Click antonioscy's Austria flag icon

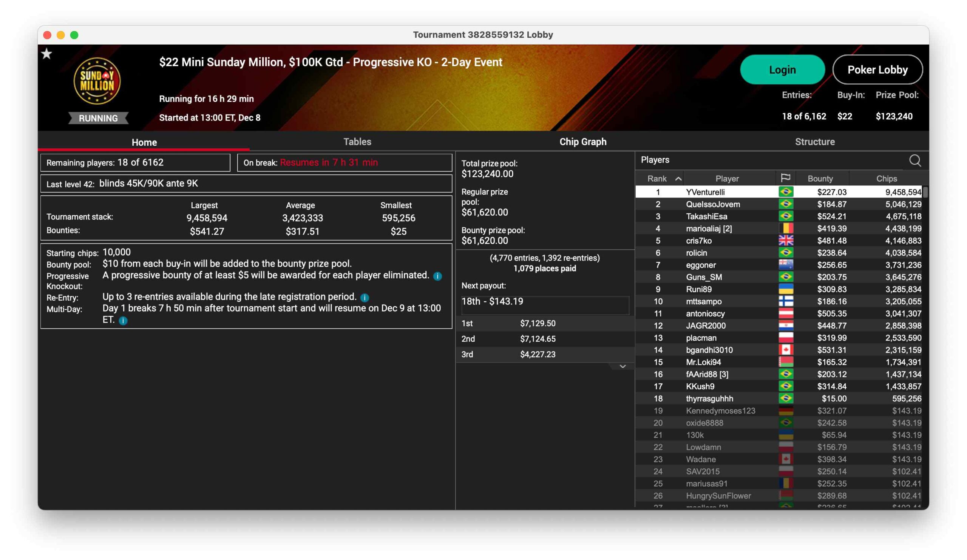pyautogui.click(x=786, y=313)
